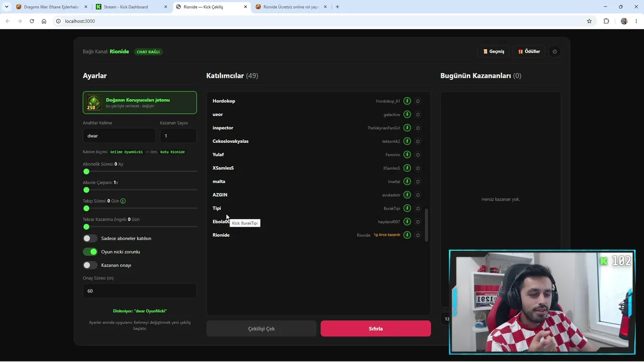Image resolution: width=644 pixels, height=362 pixels.
Task: Open the browser extensions puzzle icon
Action: click(x=606, y=21)
